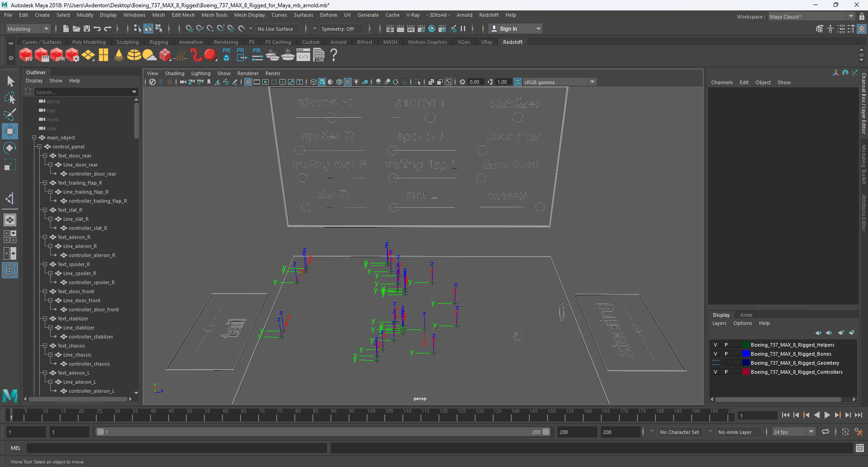Click No Character Set button
868x467 pixels.
click(679, 432)
